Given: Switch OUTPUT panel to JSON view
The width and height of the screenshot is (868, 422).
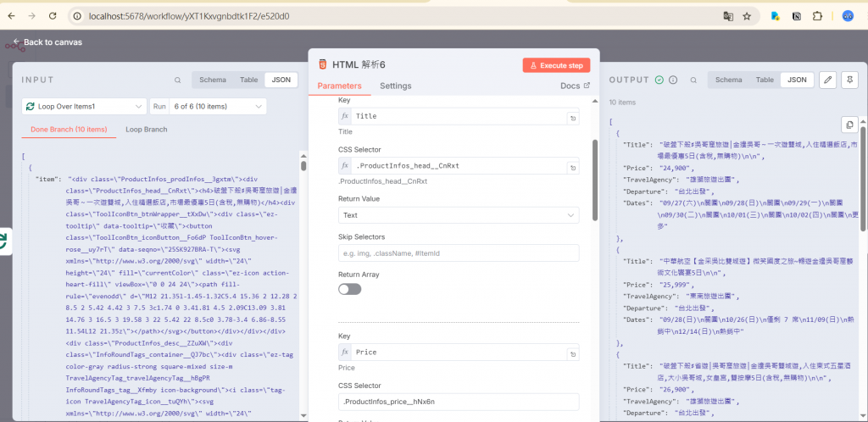Looking at the screenshot, I should [797, 80].
